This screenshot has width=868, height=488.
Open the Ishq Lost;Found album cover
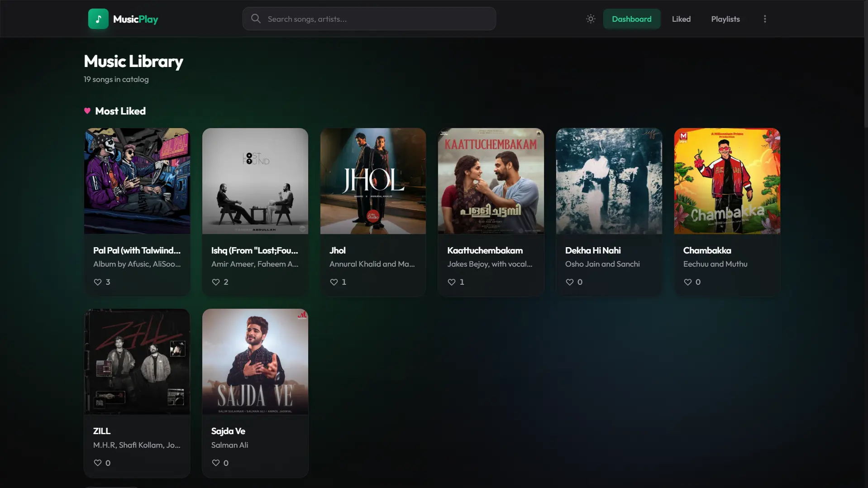(255, 181)
